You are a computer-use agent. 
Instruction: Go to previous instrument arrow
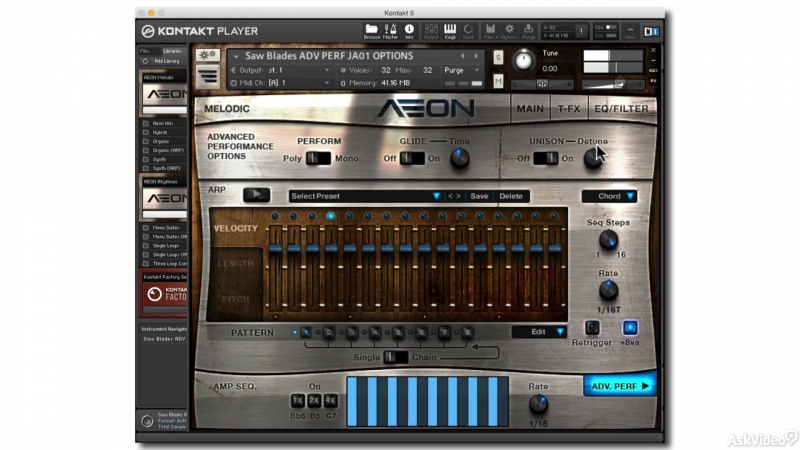(463, 56)
